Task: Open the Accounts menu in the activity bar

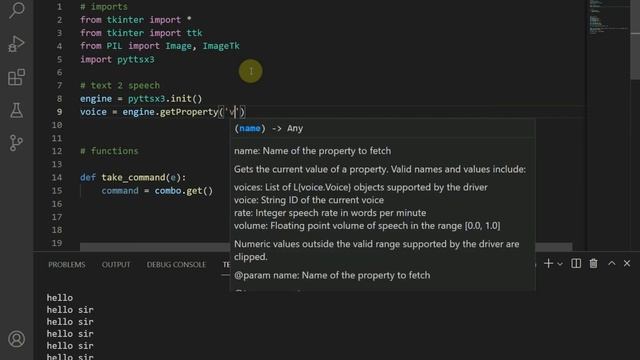Action: [x=16, y=339]
